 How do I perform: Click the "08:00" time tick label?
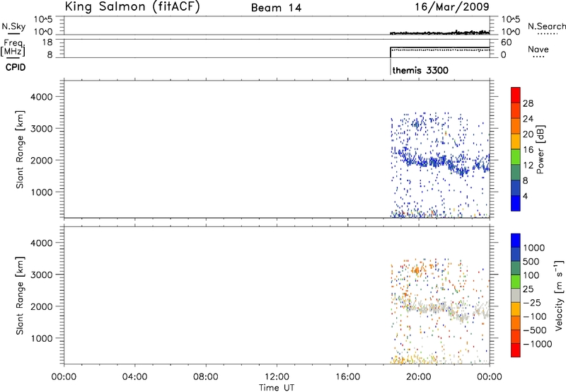[206, 377]
